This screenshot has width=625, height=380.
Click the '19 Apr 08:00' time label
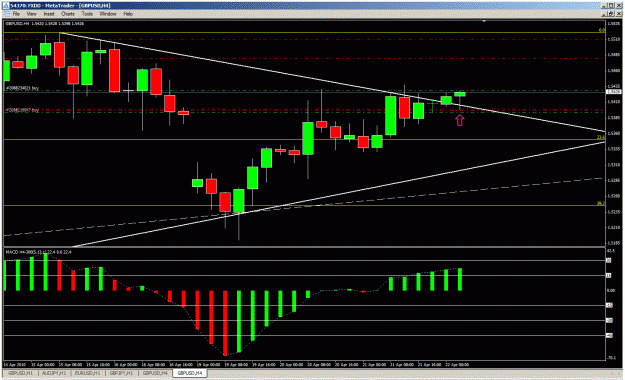click(x=236, y=364)
